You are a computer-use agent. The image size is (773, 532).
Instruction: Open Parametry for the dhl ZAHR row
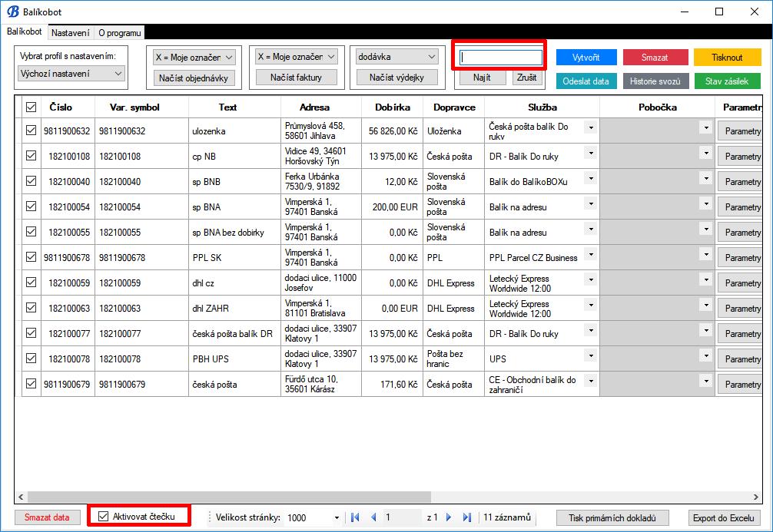point(740,309)
